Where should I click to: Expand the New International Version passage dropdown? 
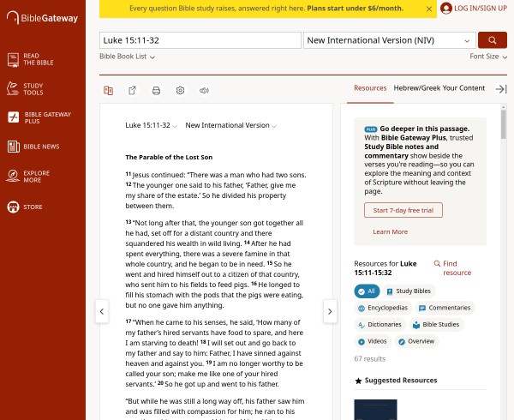[230, 125]
